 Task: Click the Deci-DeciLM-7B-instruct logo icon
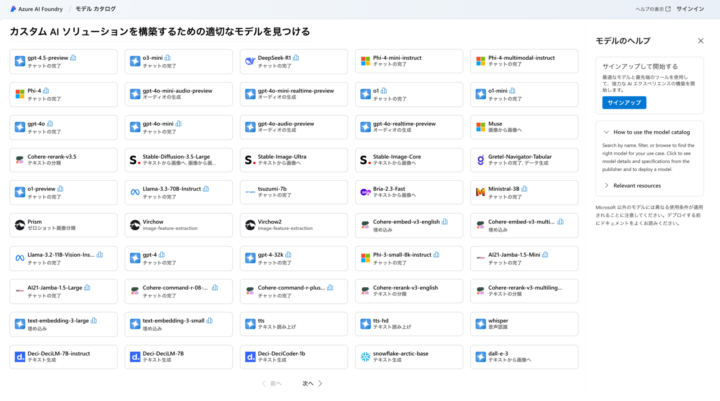coord(20,355)
